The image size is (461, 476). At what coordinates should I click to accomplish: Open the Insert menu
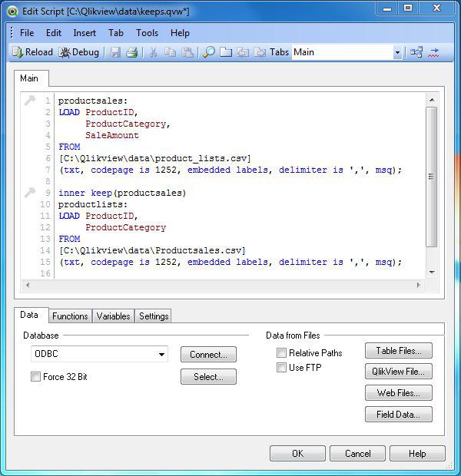tap(85, 33)
